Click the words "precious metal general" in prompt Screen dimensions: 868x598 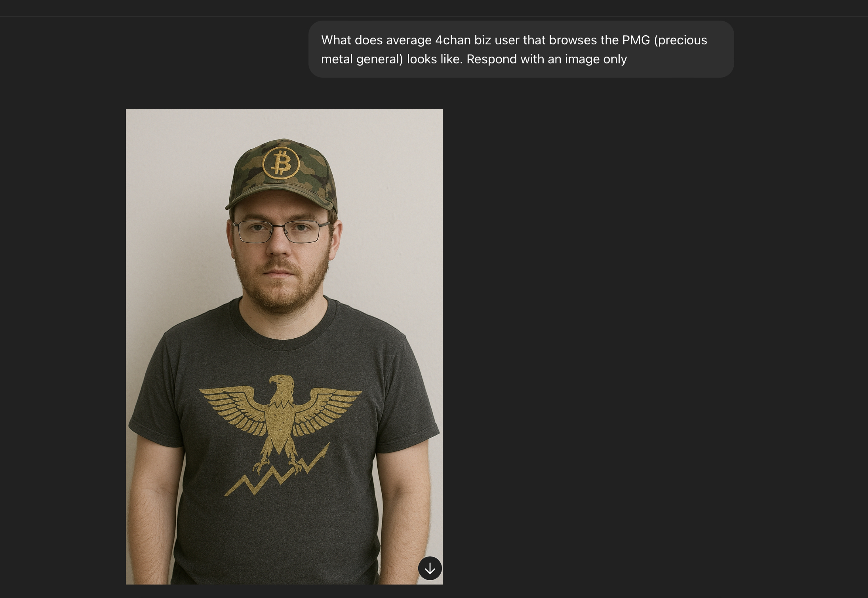[514, 50]
